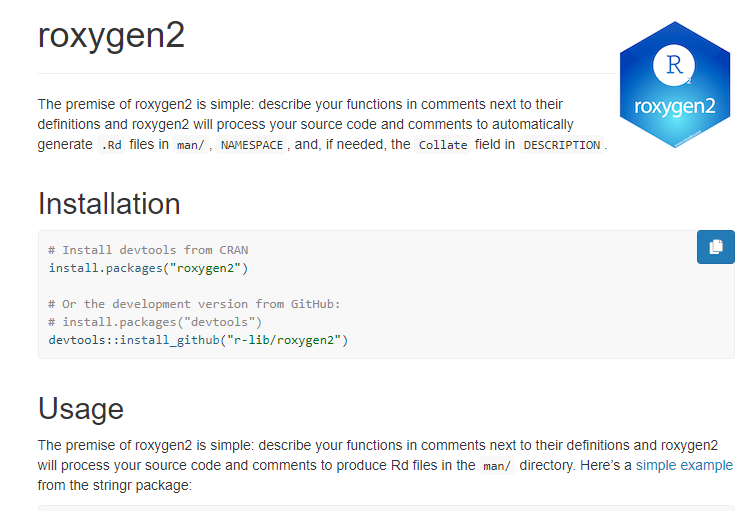Click the NAMESPACE inline code
This screenshot has width=754, height=511.
[251, 145]
